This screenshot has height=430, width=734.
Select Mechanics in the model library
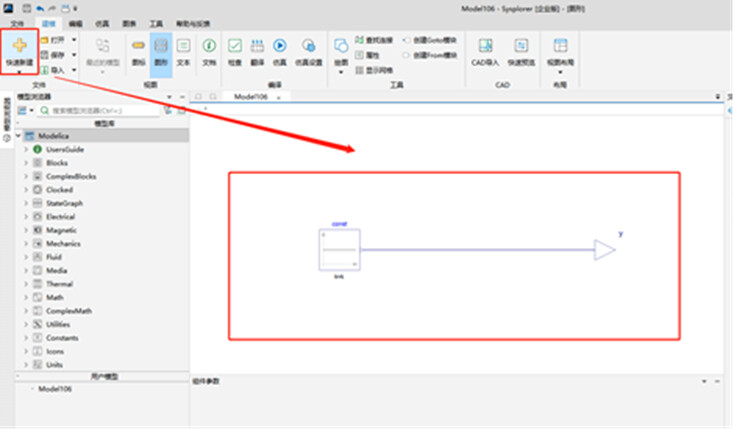click(x=63, y=244)
